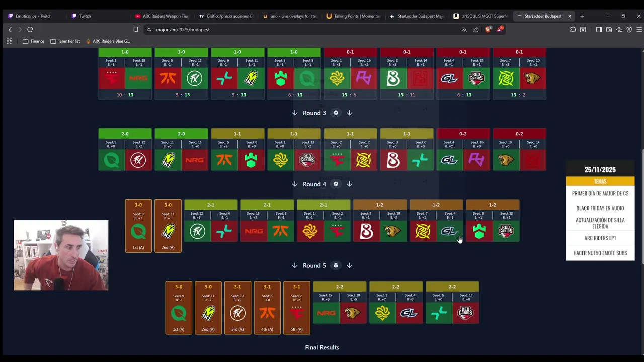Select the 3rd (A) qualified team card
644x362 pixels.
coord(237,308)
